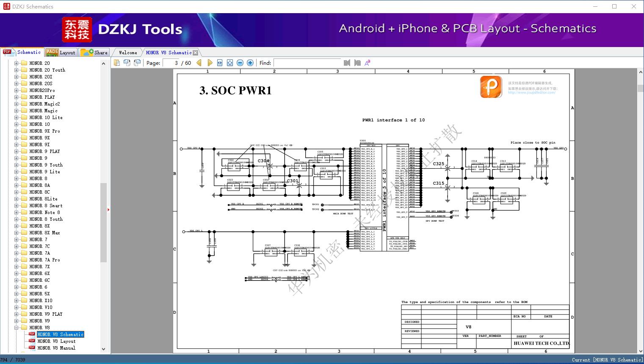Select the HONOR 10 Lite folder
Image resolution: width=644 pixels, height=364 pixels.
tap(46, 117)
